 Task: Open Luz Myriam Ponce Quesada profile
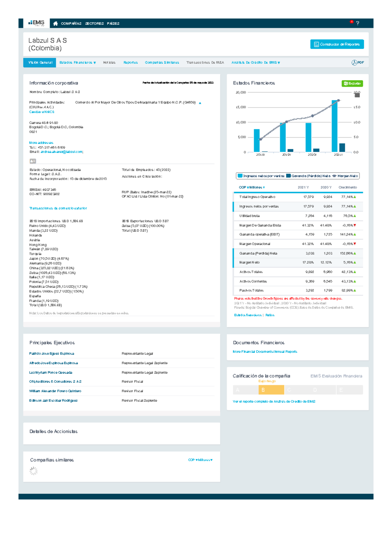(x=51, y=373)
